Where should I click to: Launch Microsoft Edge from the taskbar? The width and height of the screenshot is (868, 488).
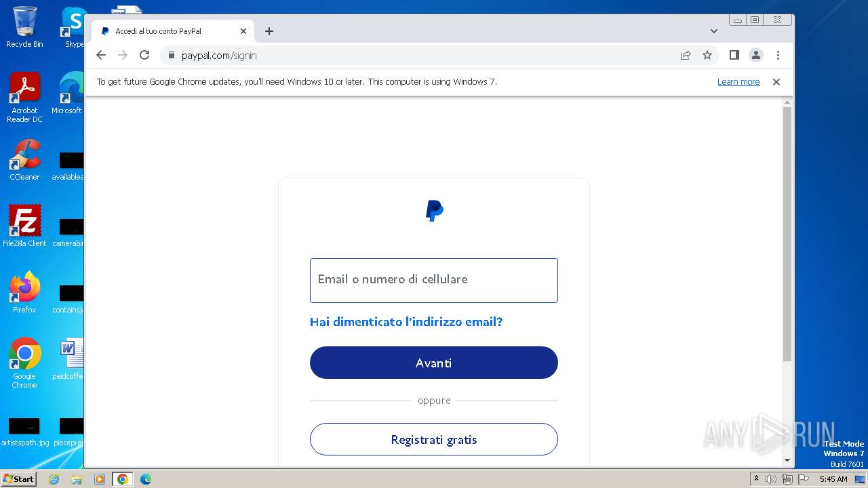tap(145, 479)
